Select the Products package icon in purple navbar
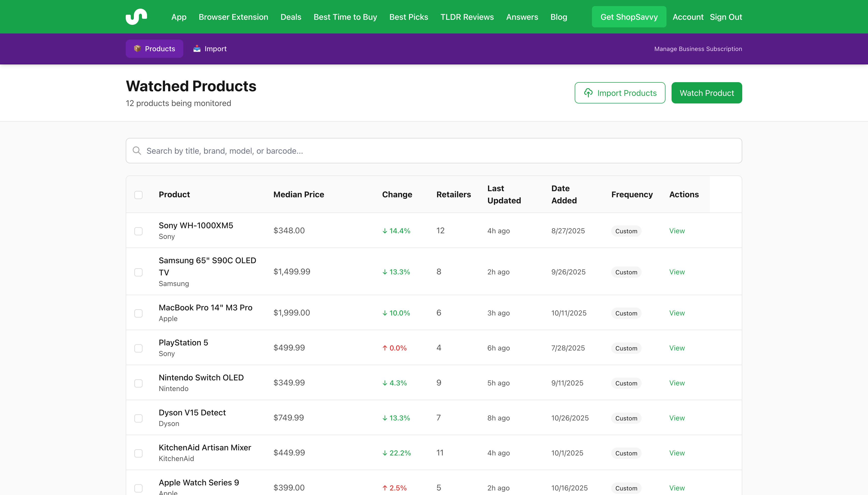The image size is (868, 495). pos(138,48)
